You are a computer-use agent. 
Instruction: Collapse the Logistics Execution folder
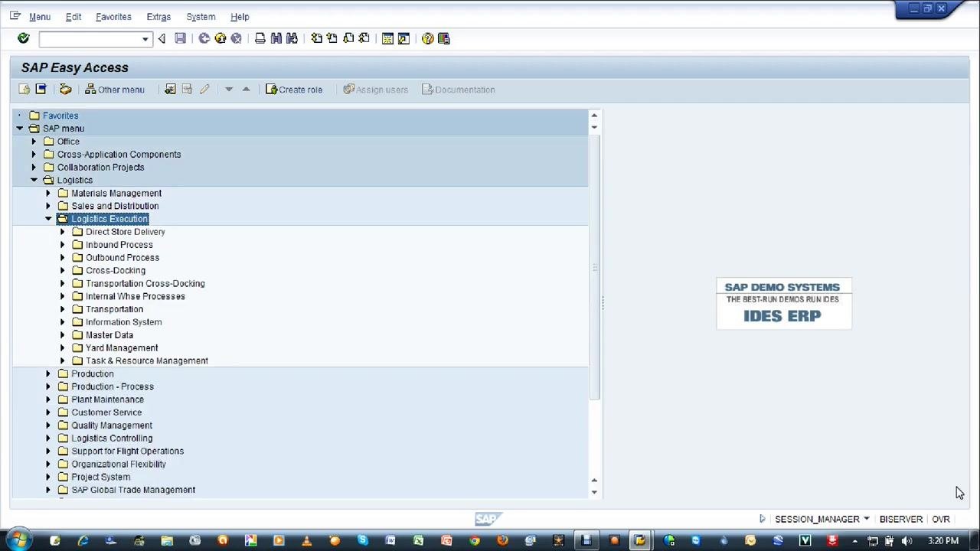click(x=48, y=219)
